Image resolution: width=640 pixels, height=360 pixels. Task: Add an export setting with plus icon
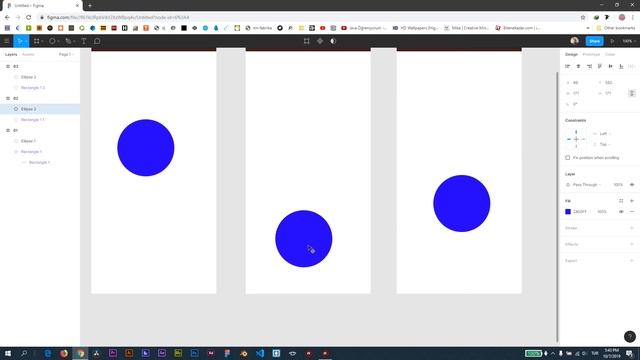point(632,261)
